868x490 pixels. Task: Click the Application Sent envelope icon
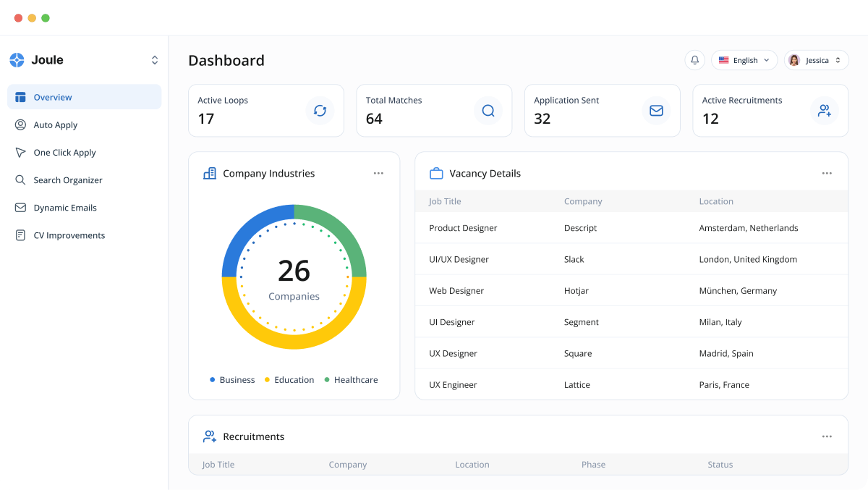pyautogui.click(x=656, y=111)
